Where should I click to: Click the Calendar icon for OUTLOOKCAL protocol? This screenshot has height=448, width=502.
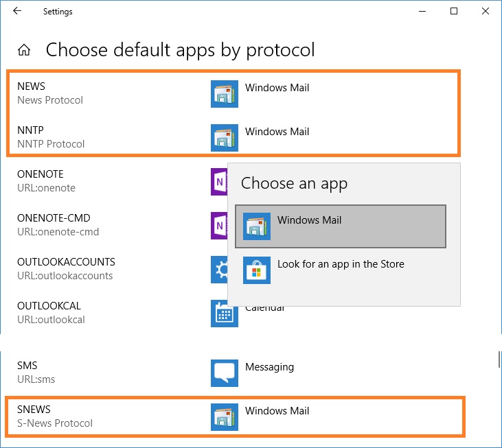[x=225, y=314]
